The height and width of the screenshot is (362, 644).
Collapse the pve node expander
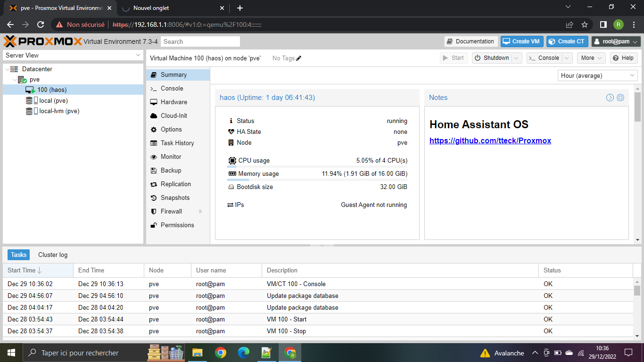pyautogui.click(x=15, y=80)
